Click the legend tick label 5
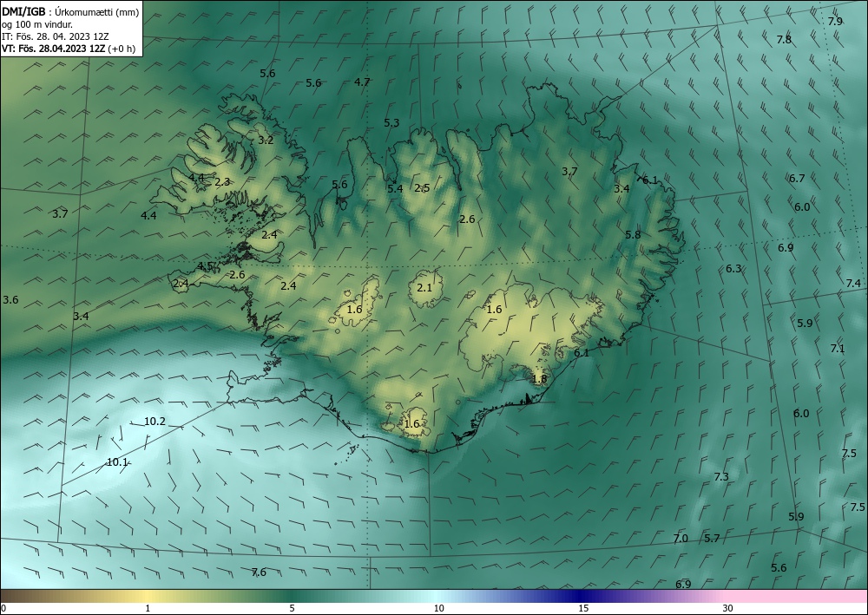Viewport: 868px width, 615px height. pyautogui.click(x=292, y=609)
